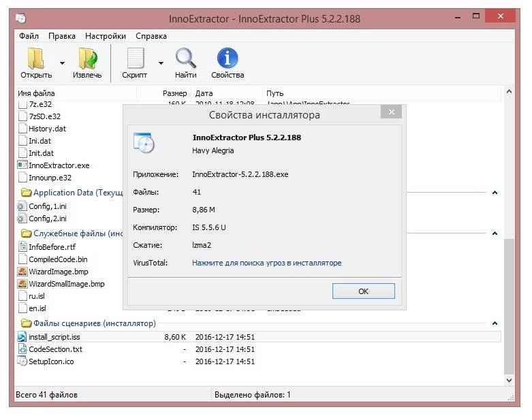Select the Config,2.ini gear icon
532x420 pixels.
click(22, 219)
